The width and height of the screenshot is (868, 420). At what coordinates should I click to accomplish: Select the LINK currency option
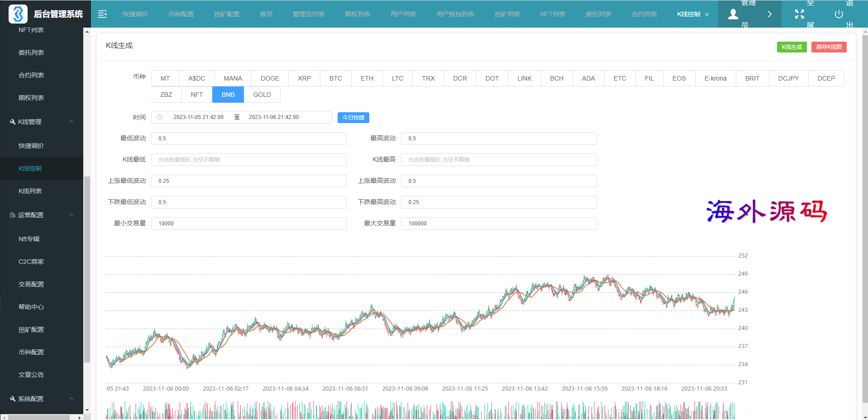click(x=525, y=78)
